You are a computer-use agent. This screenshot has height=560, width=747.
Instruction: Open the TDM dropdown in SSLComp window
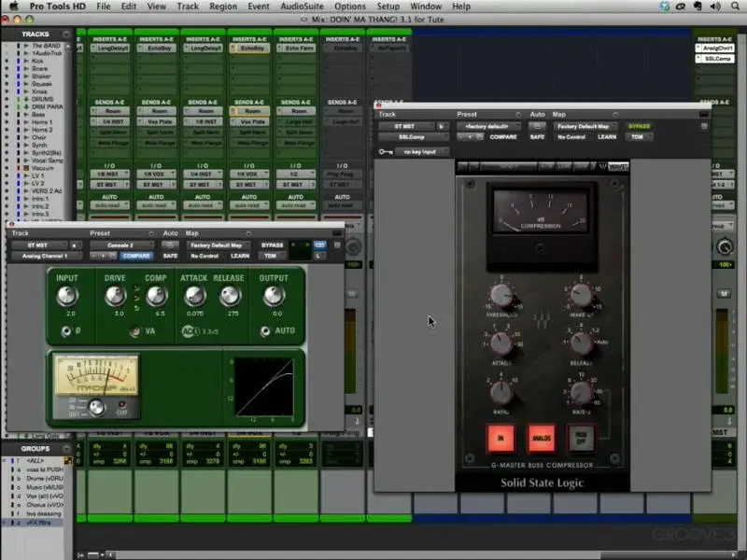[640, 137]
